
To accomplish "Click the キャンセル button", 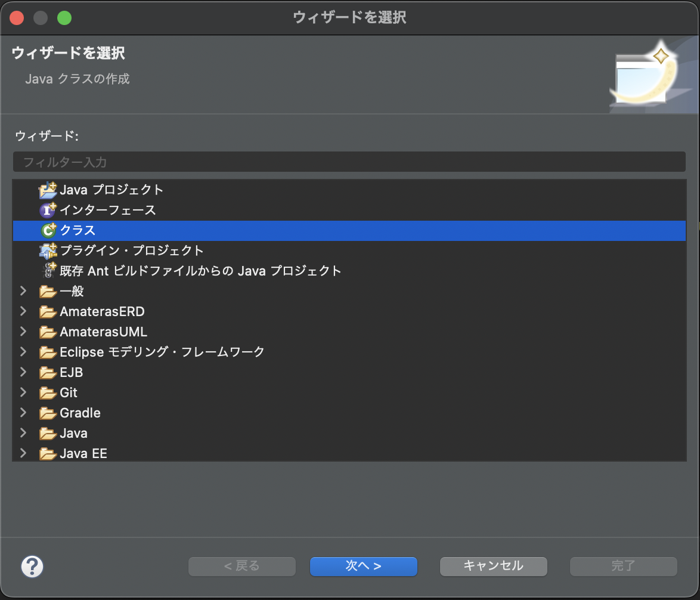I will click(493, 567).
